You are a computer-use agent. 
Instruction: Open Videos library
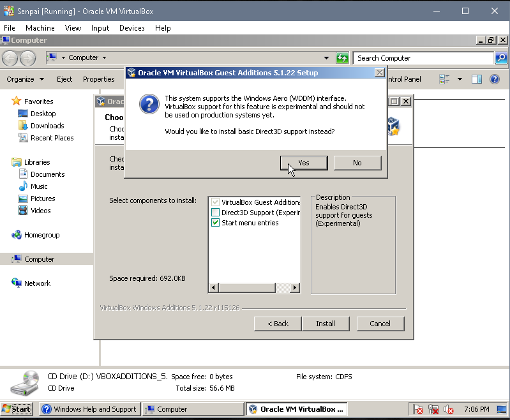pos(35,211)
